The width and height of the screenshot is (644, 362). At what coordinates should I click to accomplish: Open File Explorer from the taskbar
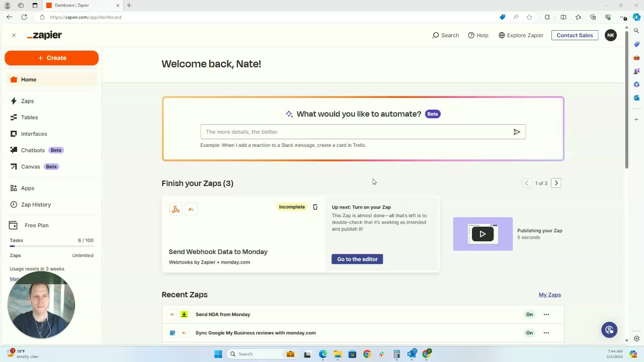[x=338, y=354]
